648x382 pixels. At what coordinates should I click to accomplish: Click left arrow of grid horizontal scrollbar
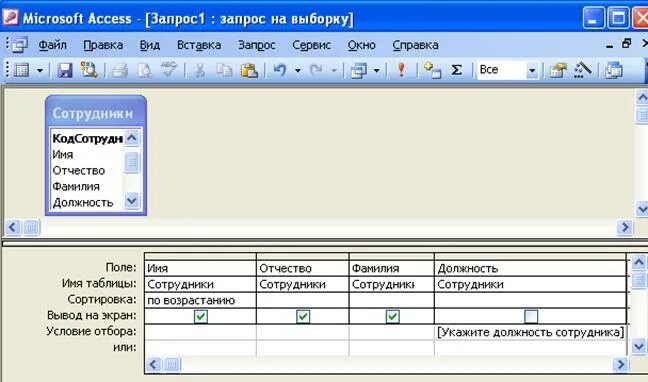click(153, 364)
